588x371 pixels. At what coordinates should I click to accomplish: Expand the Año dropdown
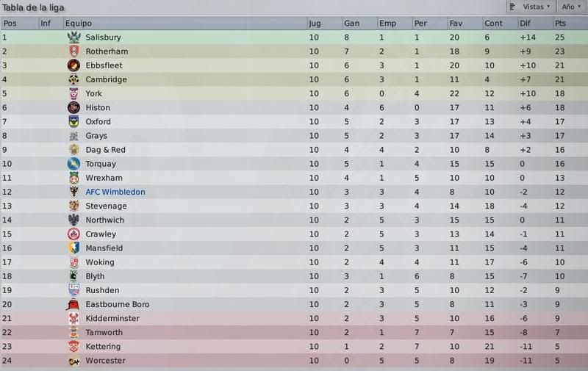571,7
